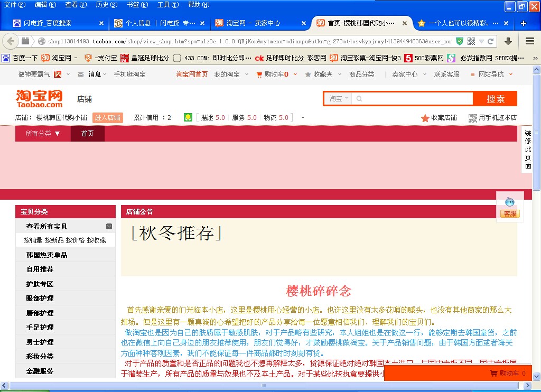Open the 韩国热卖单品 category link
Image resolution: width=541 pixels, height=392 pixels.
click(47, 255)
